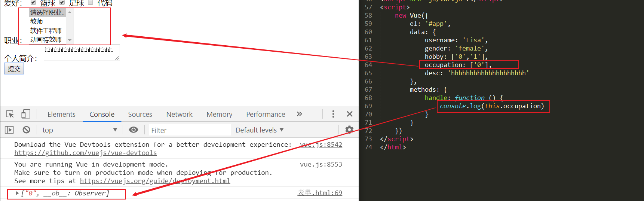Switch to the Memory tab

coord(219,114)
